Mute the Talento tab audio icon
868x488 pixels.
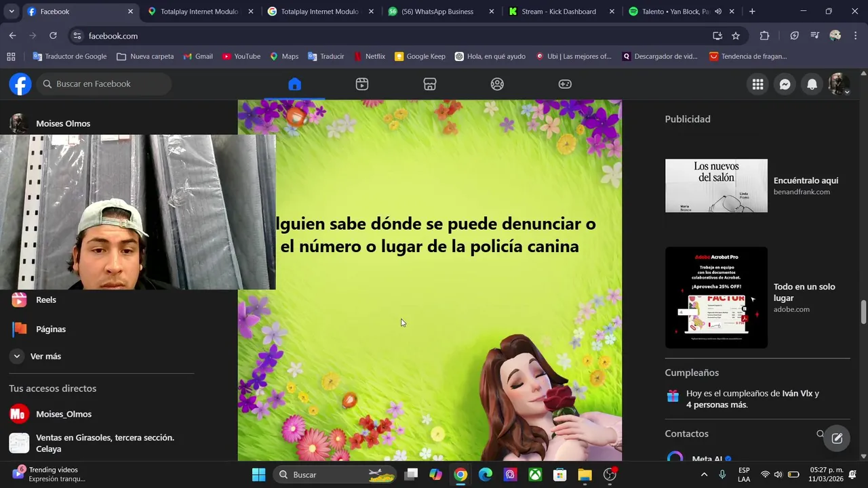[718, 12]
